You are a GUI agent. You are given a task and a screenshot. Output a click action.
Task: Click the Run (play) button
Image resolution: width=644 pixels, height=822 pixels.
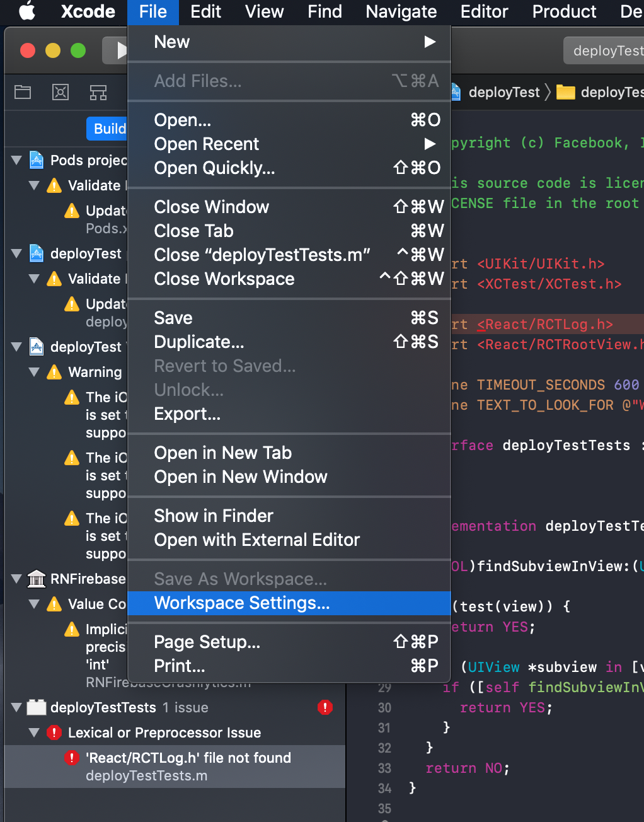click(116, 50)
